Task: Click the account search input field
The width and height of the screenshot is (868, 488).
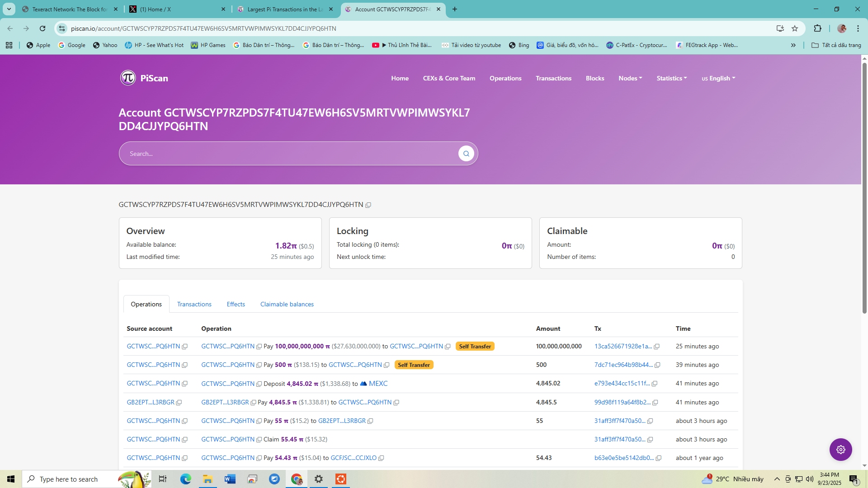Action: coord(289,154)
